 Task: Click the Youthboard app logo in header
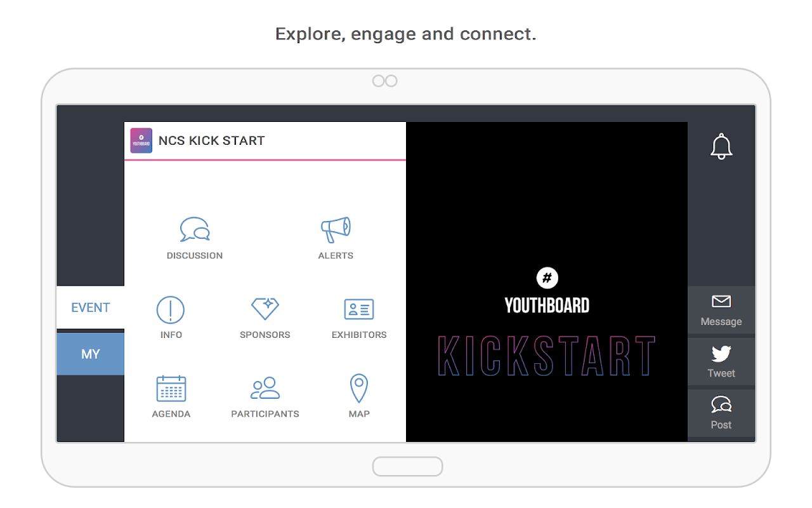point(141,140)
